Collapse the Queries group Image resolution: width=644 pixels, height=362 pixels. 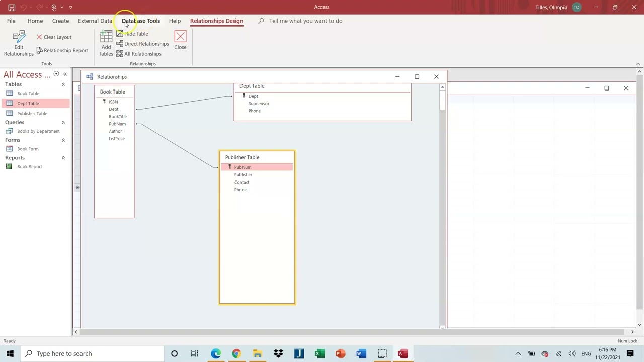(63, 122)
